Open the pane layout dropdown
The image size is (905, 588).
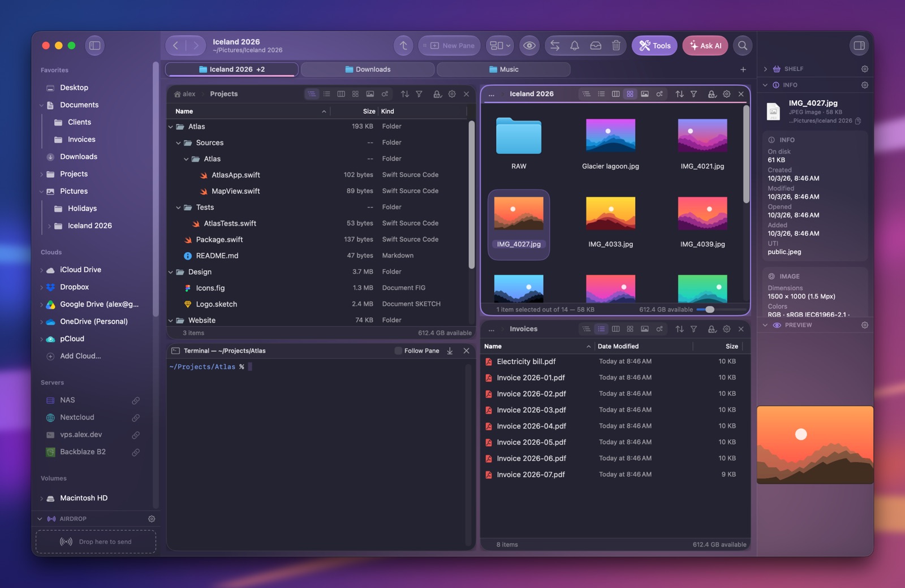point(499,46)
